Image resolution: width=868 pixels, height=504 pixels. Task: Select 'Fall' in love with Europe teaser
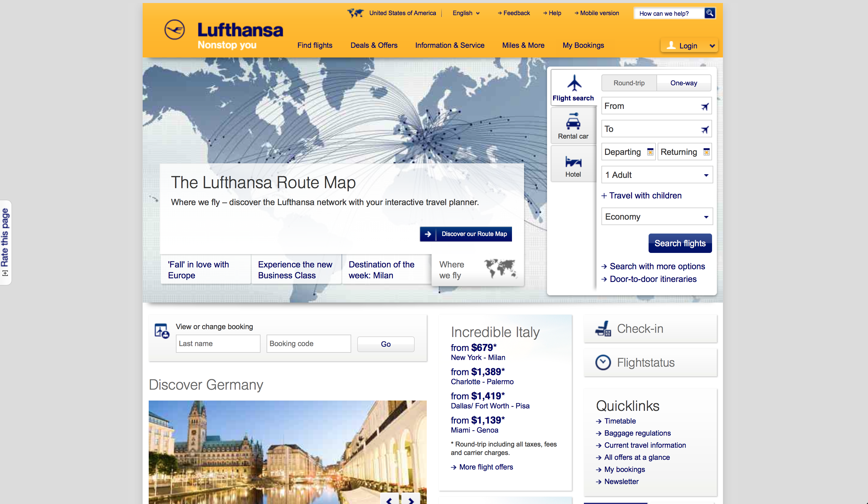[206, 270]
